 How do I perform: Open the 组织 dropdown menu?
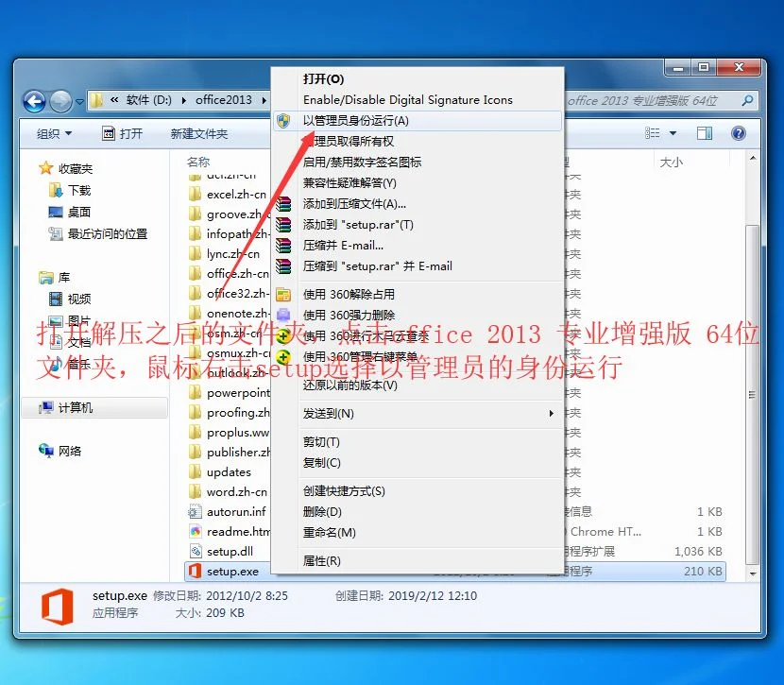[54, 133]
